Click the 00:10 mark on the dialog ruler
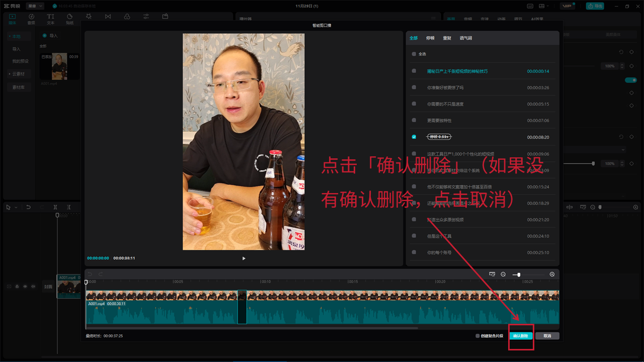The height and width of the screenshot is (362, 644). (x=265, y=282)
